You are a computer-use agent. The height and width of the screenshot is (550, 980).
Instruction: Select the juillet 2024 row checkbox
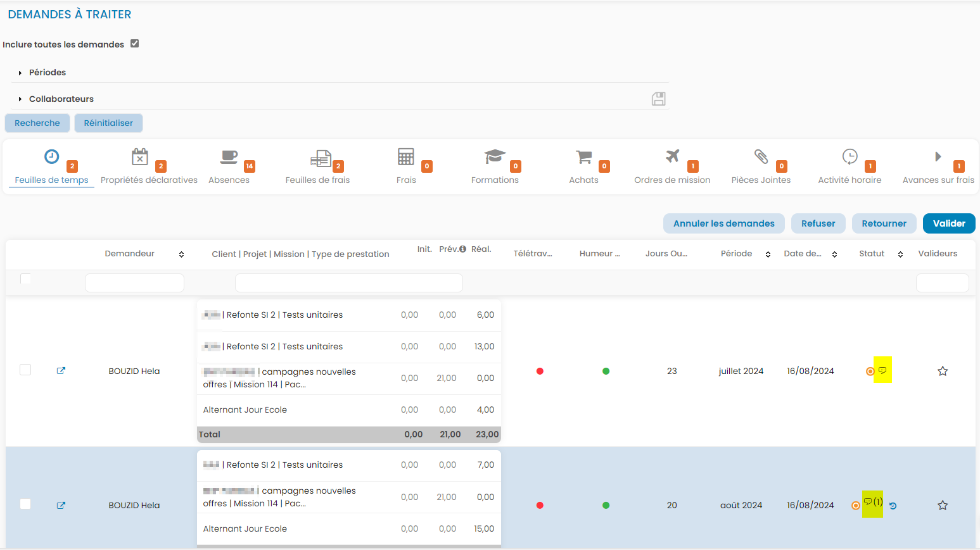pos(25,370)
